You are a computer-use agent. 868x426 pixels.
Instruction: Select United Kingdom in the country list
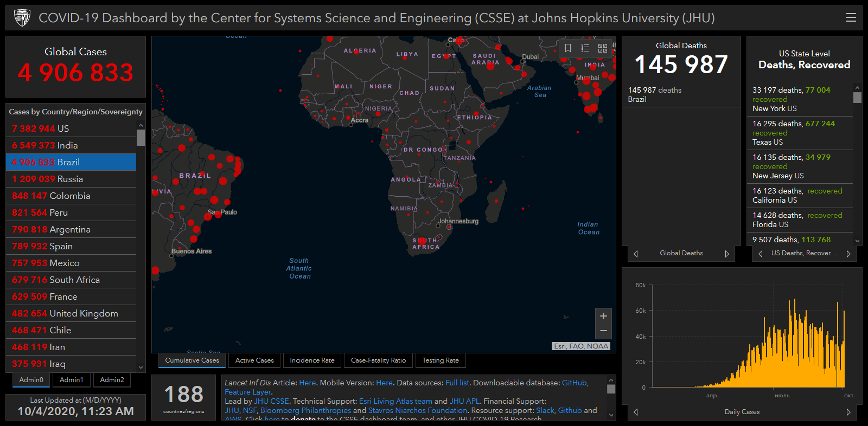pos(71,313)
